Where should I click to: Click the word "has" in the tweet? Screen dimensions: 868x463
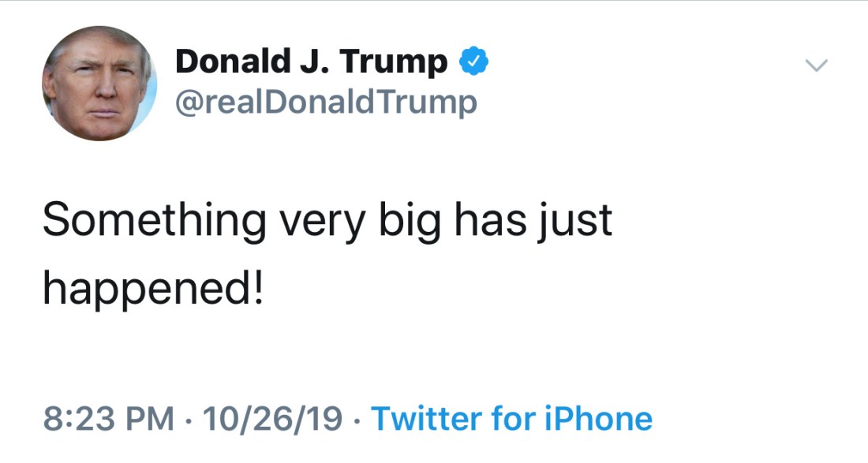click(x=494, y=220)
